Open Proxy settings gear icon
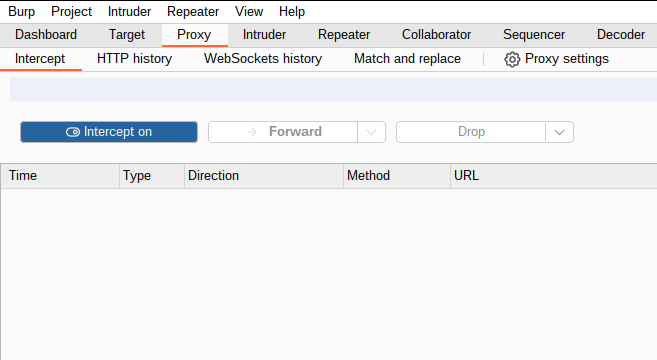657x360 pixels. pos(512,59)
